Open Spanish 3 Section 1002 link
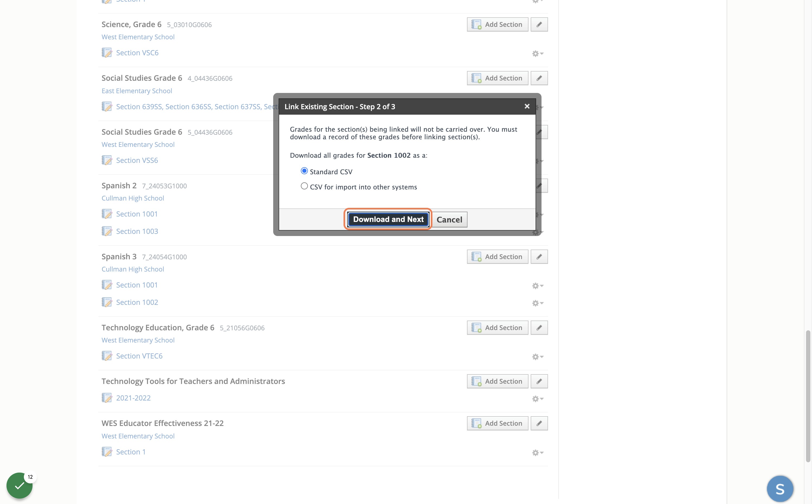The image size is (812, 504). point(137,302)
